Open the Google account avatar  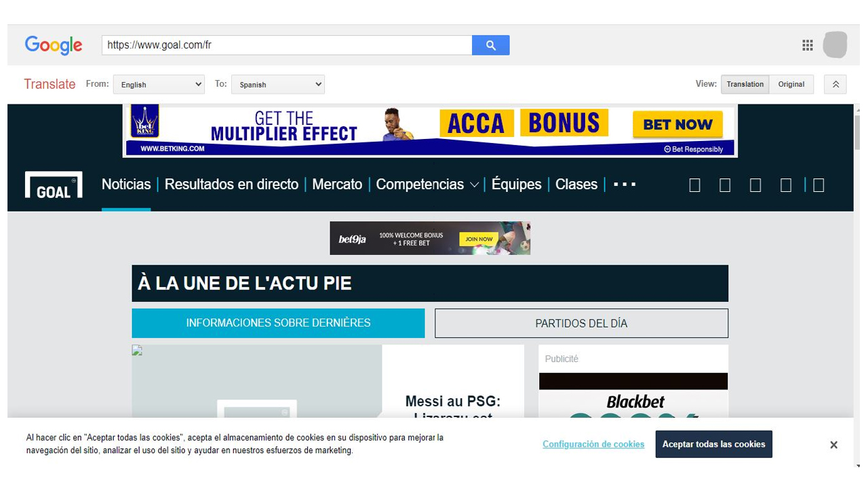pos(835,45)
